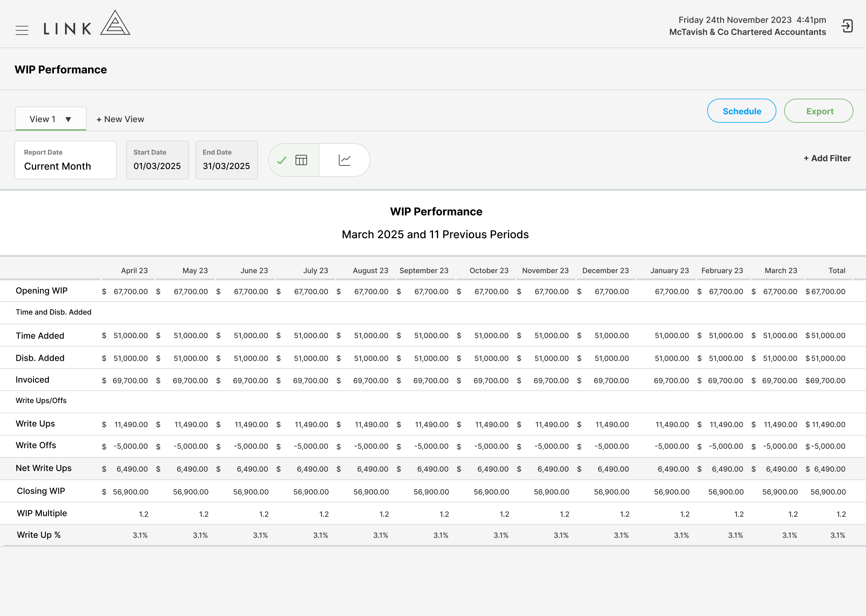The height and width of the screenshot is (616, 866).
Task: Click the September 23 column header
Action: 424,270
